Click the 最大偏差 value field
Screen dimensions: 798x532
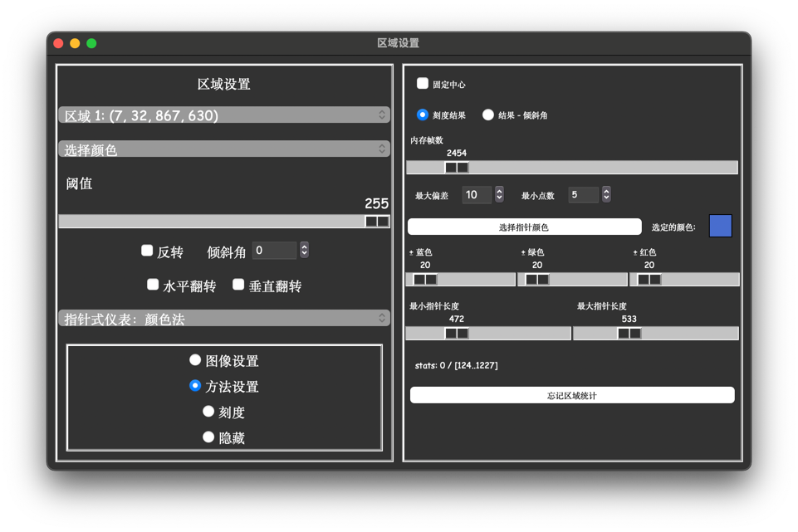(x=477, y=195)
